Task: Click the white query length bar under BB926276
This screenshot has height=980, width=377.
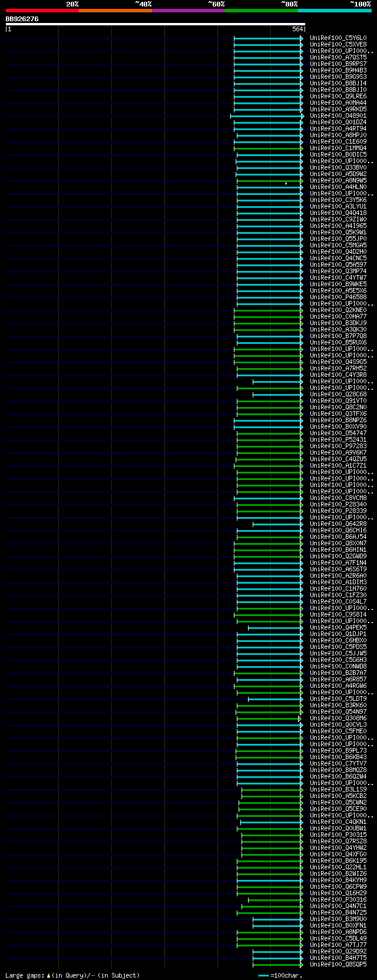Action: (x=155, y=24)
